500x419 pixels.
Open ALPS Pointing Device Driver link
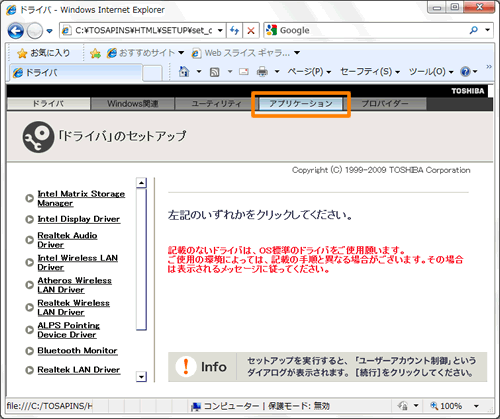click(x=68, y=330)
